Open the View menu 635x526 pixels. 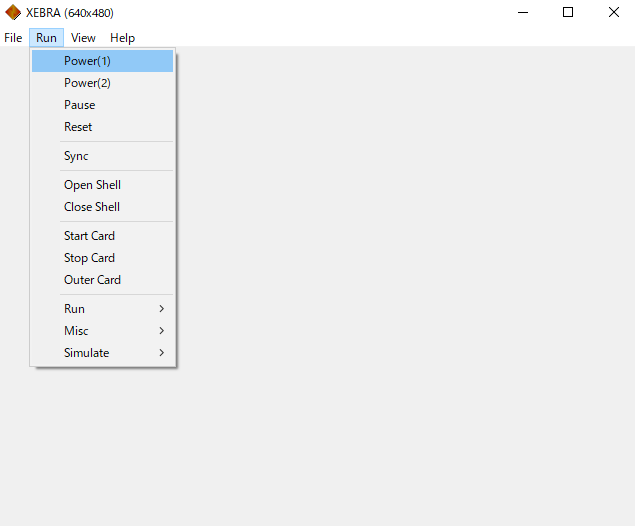(83, 38)
